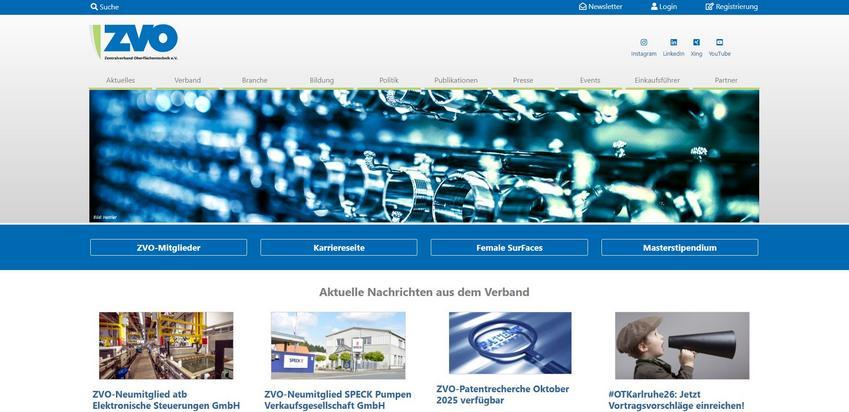This screenshot has height=412, width=849.
Task: Click the Login user icon
Action: click(654, 6)
